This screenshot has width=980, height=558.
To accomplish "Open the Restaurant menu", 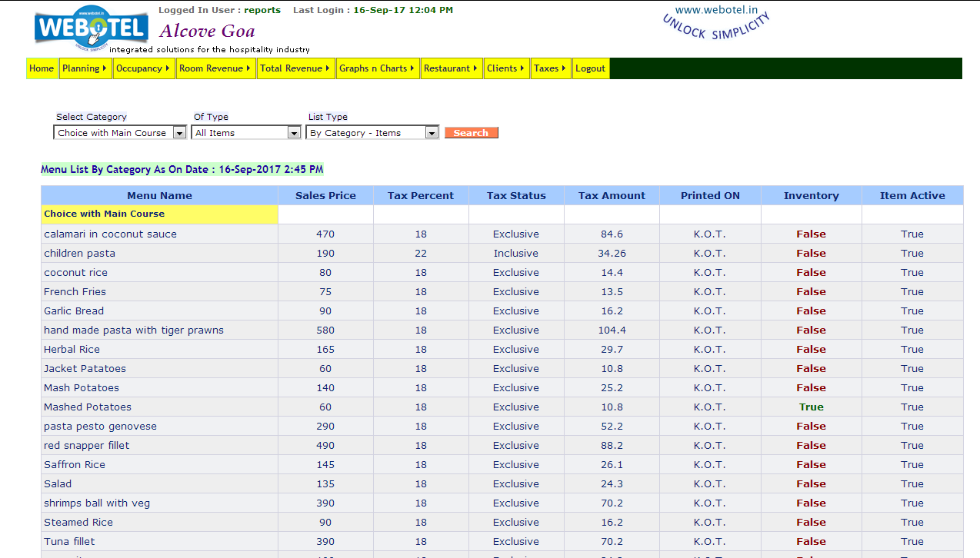I will [452, 68].
